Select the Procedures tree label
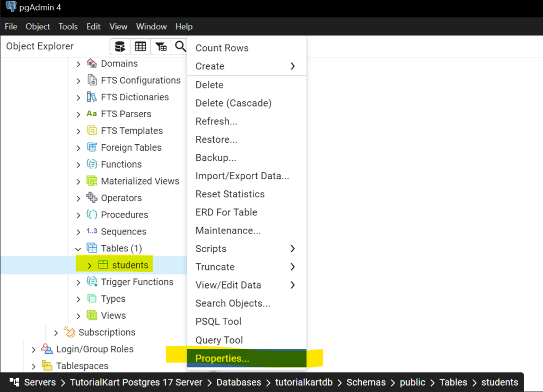Screen dimensions: 543x392 tap(124, 214)
